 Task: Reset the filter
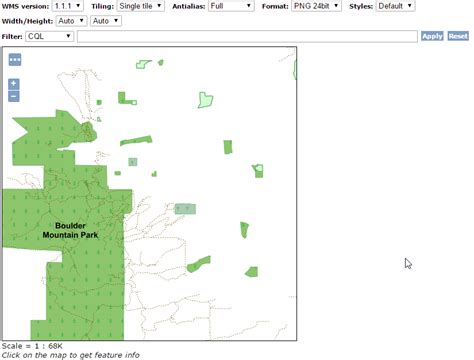point(458,36)
